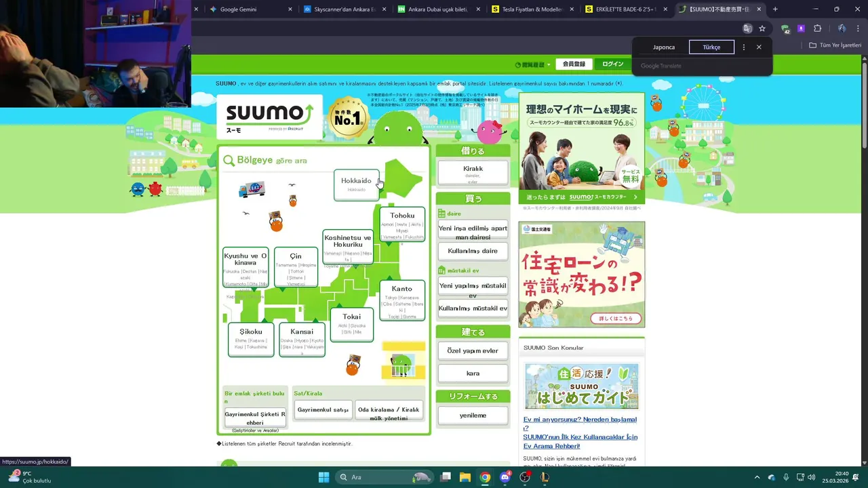Click the Google Translate icon in address bar
The width and height of the screenshot is (868, 488).
747,28
